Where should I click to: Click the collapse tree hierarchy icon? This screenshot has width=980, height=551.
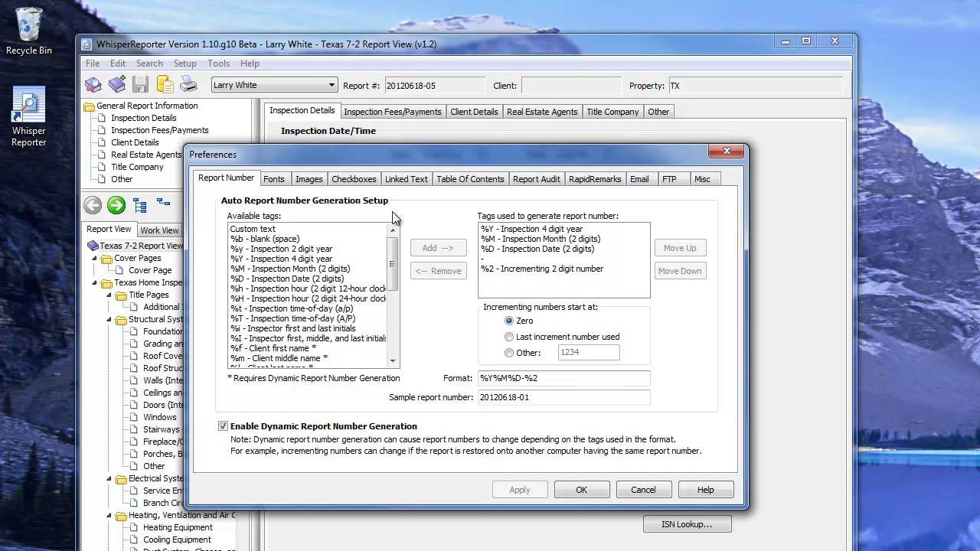(163, 203)
